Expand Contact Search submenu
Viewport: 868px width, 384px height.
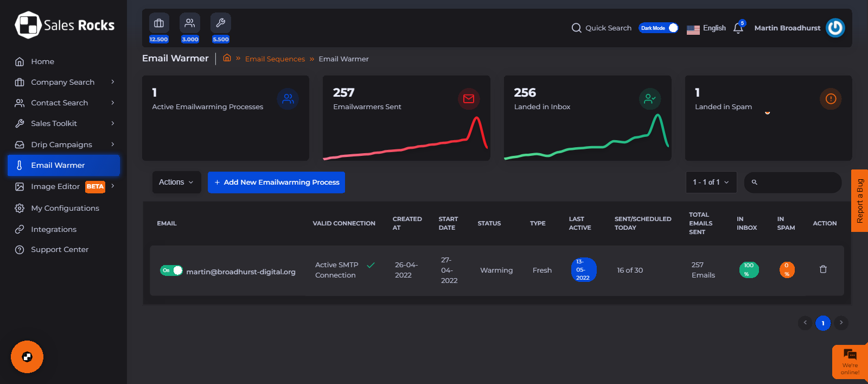point(113,103)
